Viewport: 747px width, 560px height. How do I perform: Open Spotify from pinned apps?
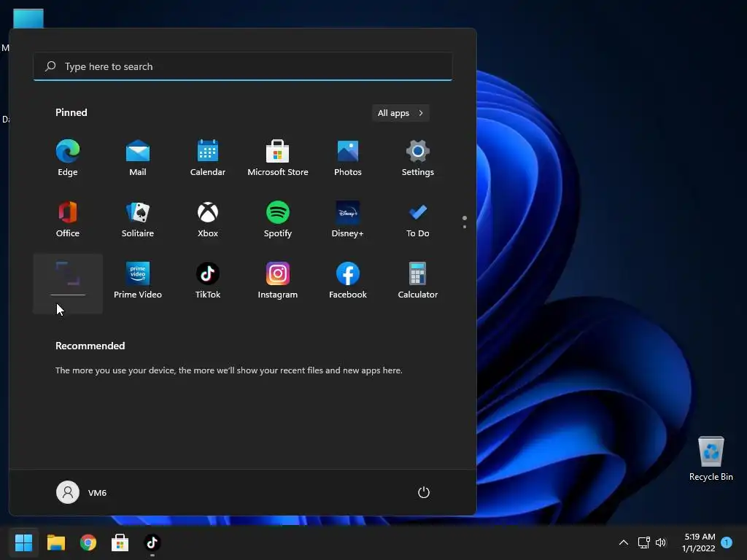click(278, 219)
